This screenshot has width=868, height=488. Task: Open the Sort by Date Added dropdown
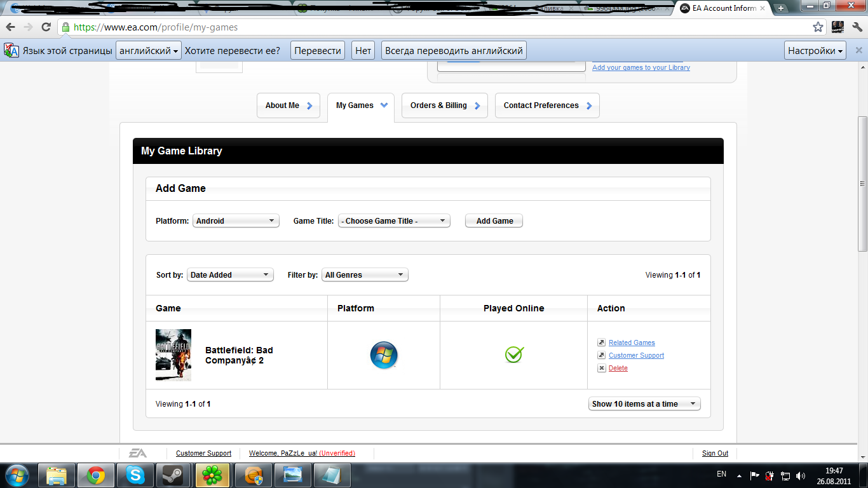[230, 274]
